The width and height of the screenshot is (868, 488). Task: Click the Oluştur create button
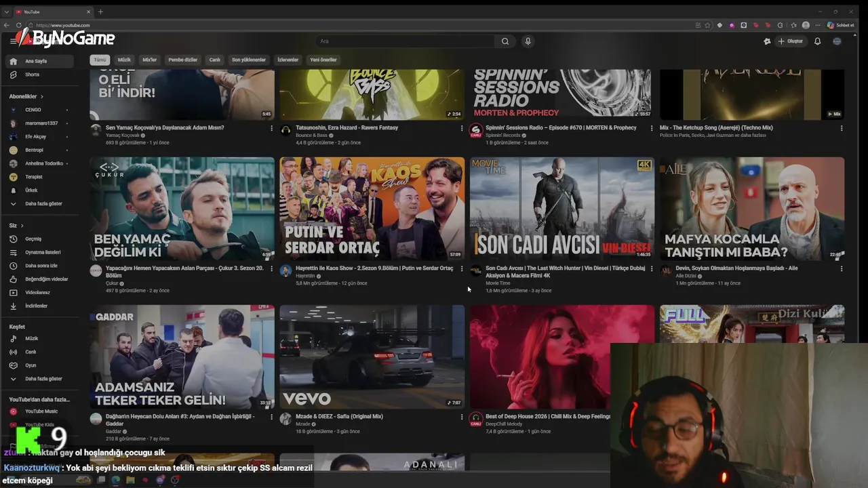[x=791, y=41]
